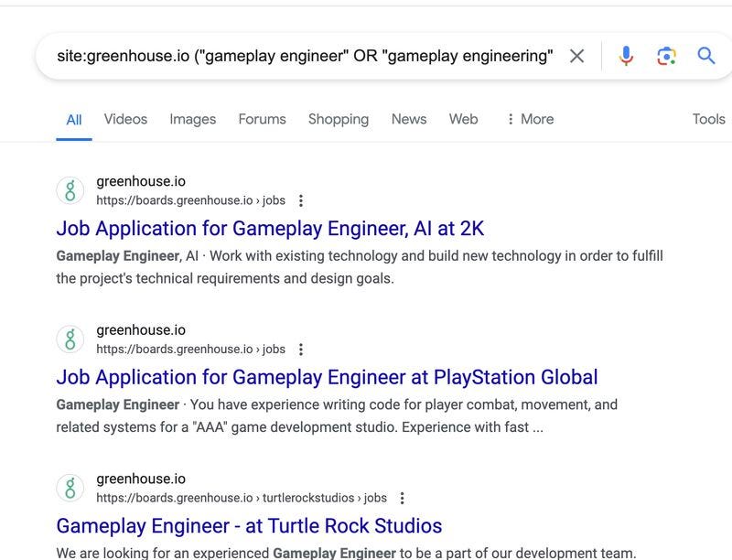732x560 pixels.
Task: Click the greenhouse.io site name on the Turtle Rock result
Action: pos(141,479)
